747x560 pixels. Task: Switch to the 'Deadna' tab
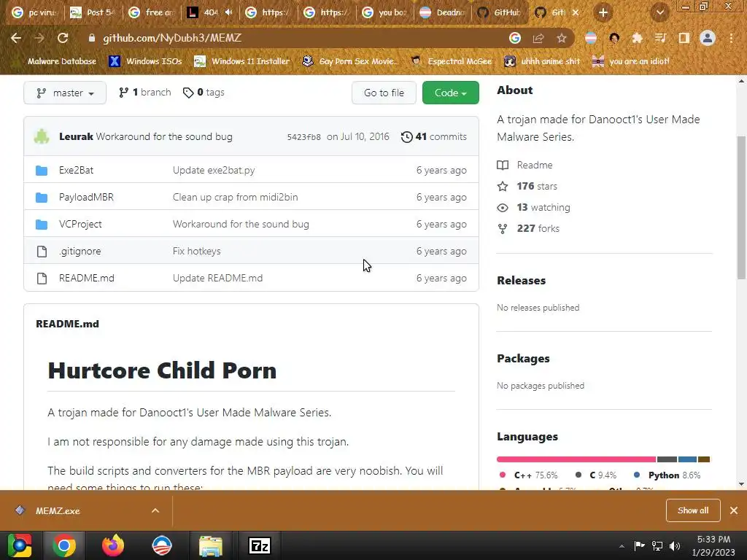click(444, 12)
